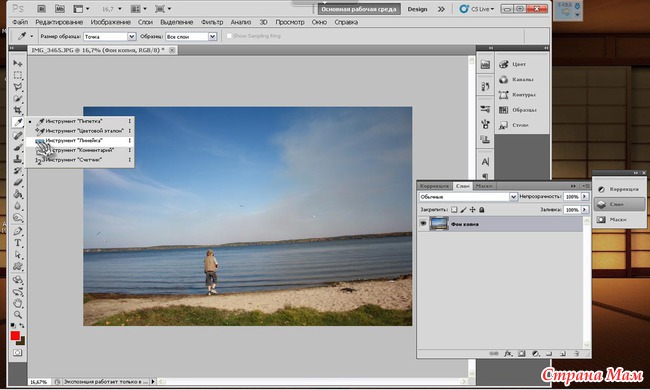Select the Polygonal Lasso tool
The image size is (650, 390).
click(x=17, y=87)
